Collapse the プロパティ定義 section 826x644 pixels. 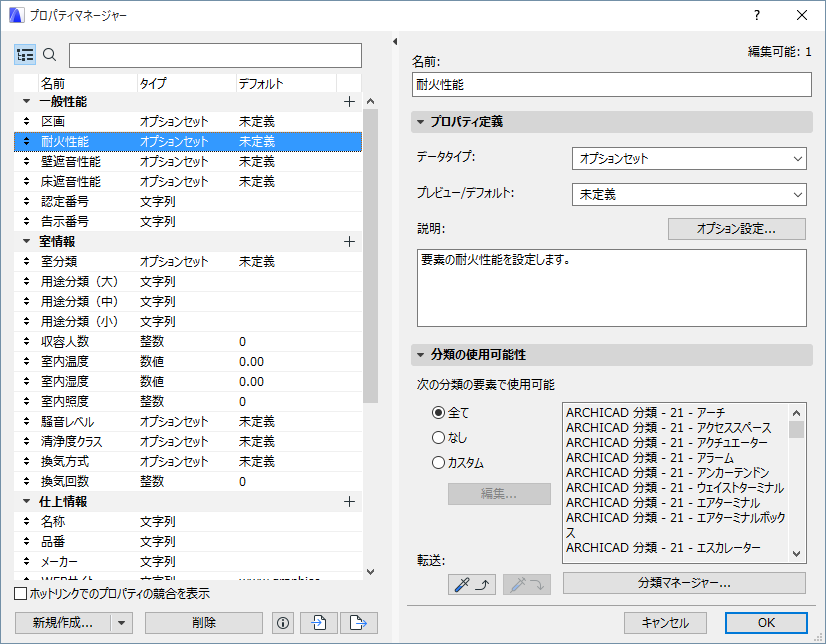(x=420, y=122)
